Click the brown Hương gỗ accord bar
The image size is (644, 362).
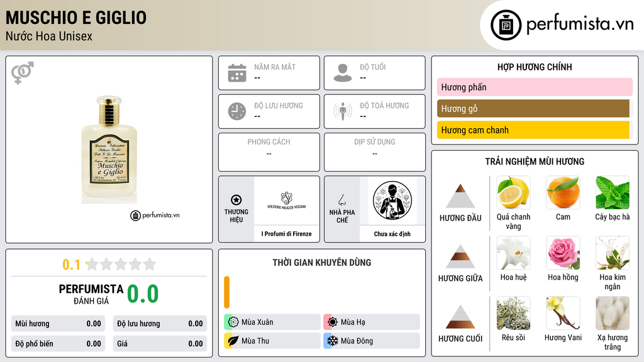[x=533, y=109]
